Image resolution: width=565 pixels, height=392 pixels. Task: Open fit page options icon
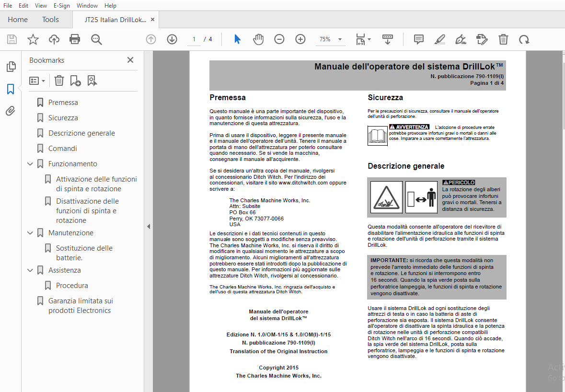tap(363, 39)
